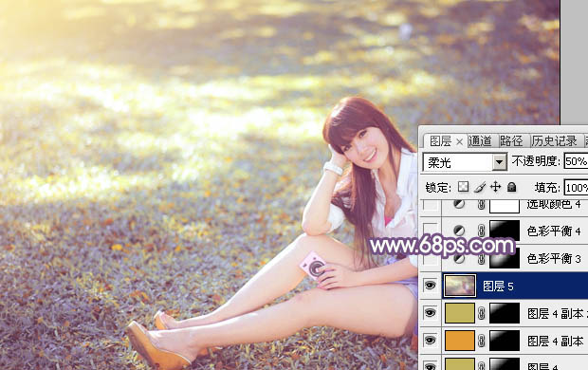
Task: Select mask thumbnail of 图层 4 副本 2
Action: tap(505, 313)
